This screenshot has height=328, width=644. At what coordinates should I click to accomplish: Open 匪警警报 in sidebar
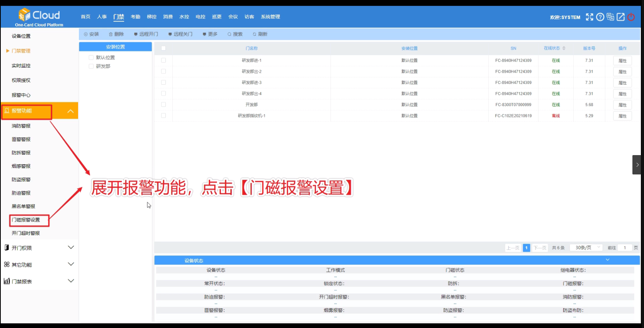[21, 139]
